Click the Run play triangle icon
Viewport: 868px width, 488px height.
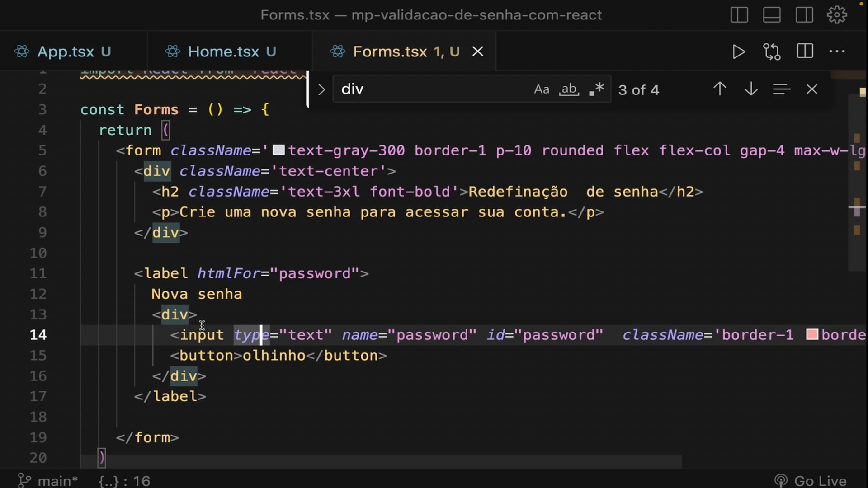pos(739,52)
